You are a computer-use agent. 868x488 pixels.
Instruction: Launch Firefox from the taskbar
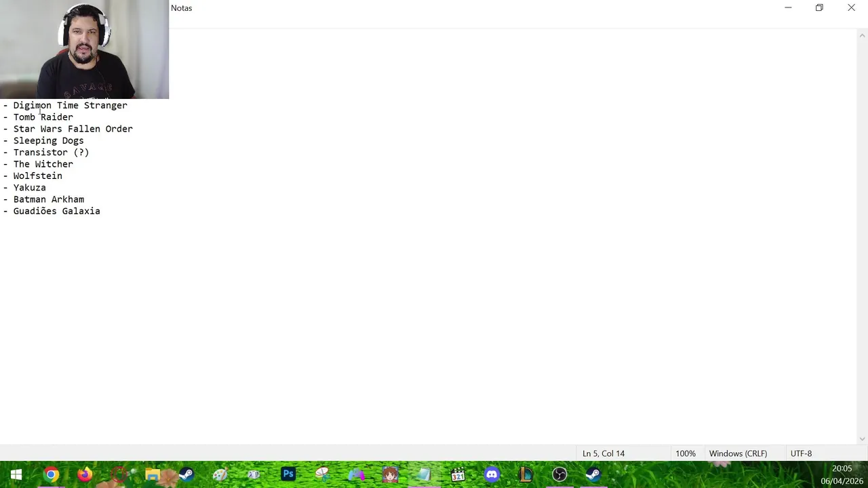[x=85, y=474]
